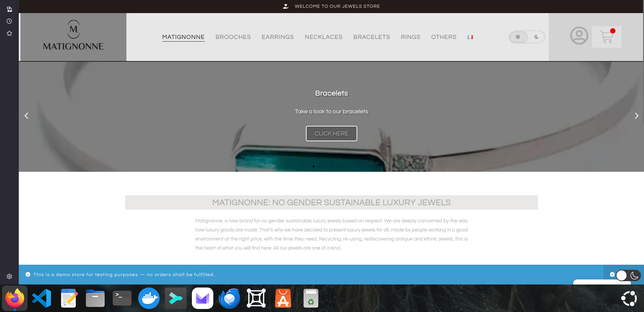
Task: Go to next carousel slide
Action: point(636,116)
